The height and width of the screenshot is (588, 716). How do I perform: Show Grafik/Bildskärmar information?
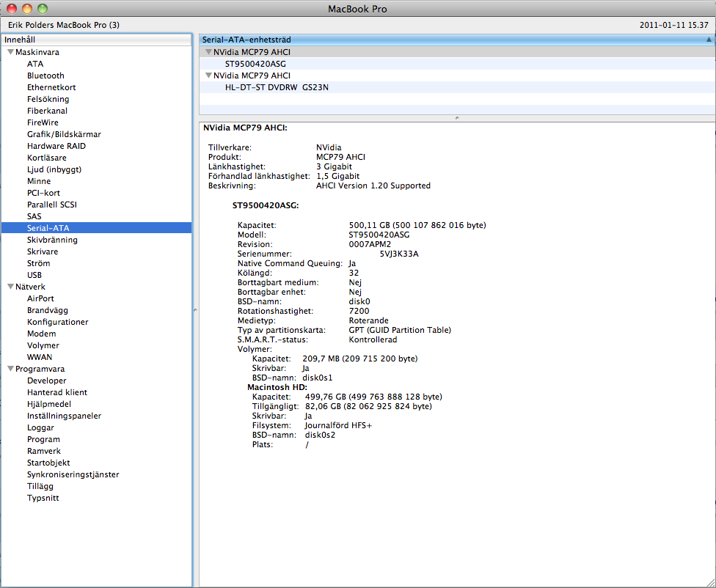click(x=64, y=134)
